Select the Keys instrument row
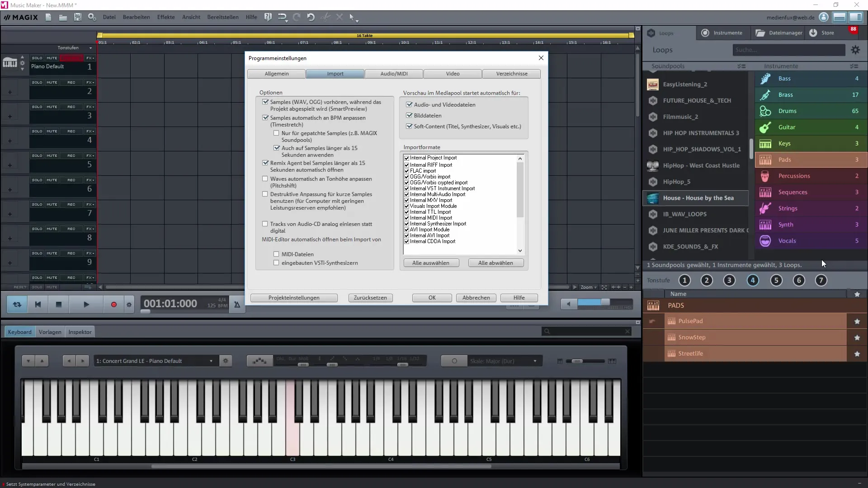The width and height of the screenshot is (868, 488). pos(811,144)
